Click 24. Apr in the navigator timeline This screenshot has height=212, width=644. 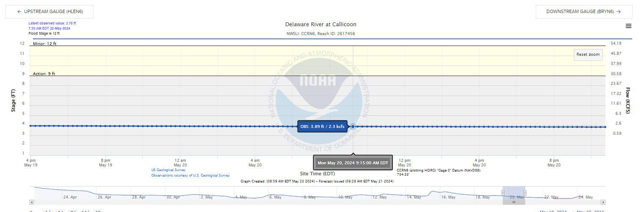(70, 197)
